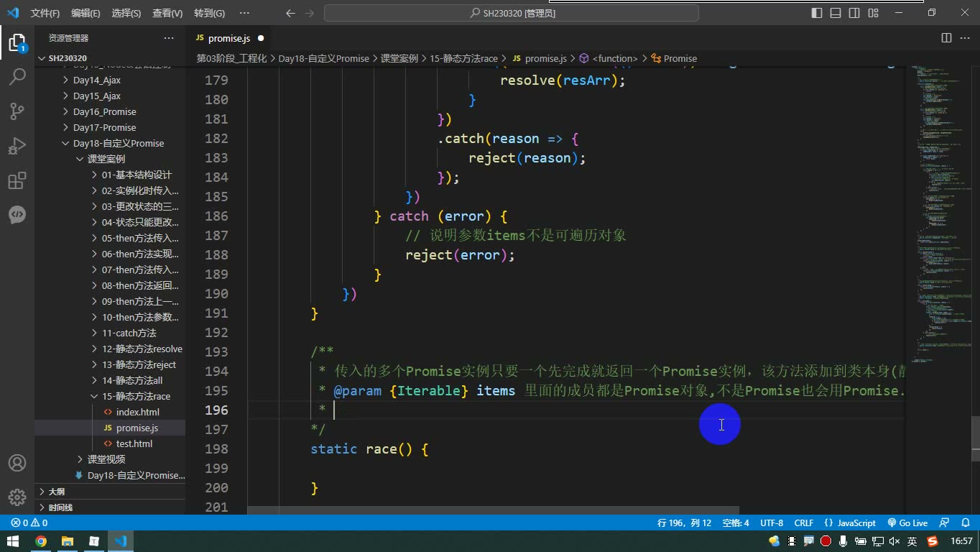Click the Customize Layout icon

(874, 13)
